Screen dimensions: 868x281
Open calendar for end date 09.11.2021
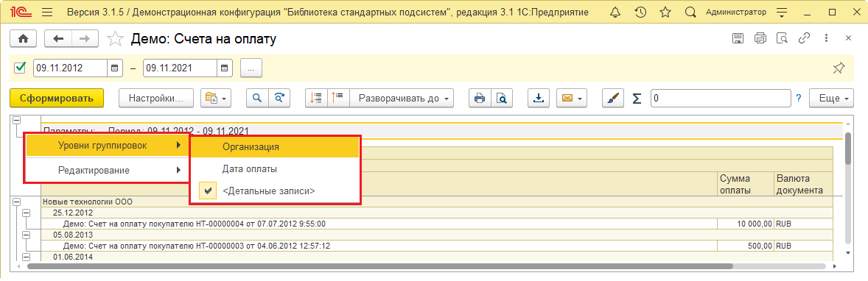tap(224, 68)
